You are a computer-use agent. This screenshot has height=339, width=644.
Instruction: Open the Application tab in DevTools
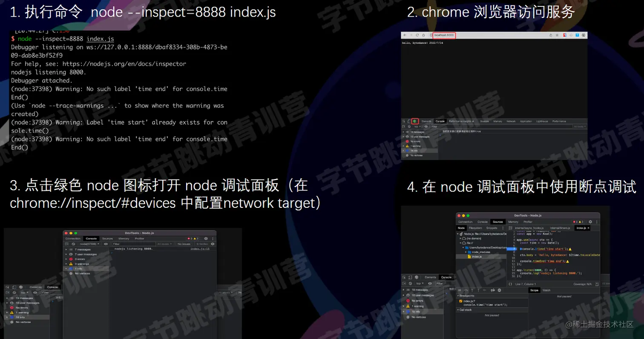click(526, 121)
